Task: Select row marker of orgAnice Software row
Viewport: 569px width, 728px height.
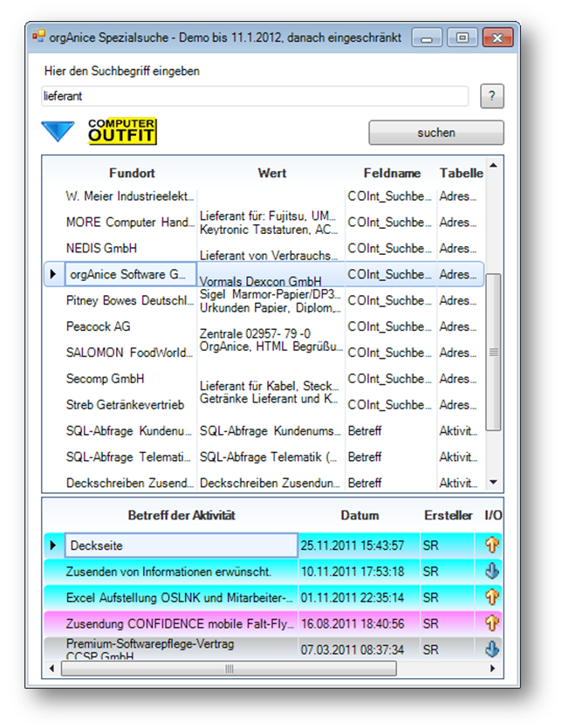Action: [53, 274]
